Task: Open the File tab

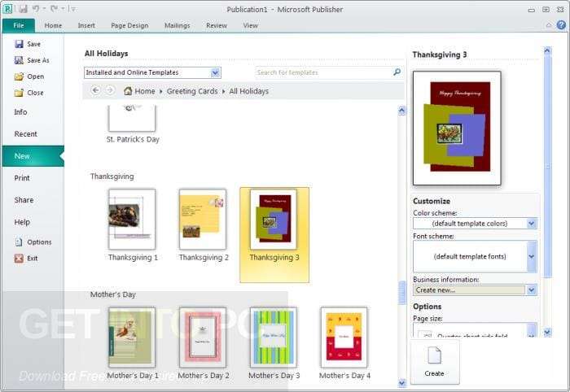Action: tap(19, 25)
